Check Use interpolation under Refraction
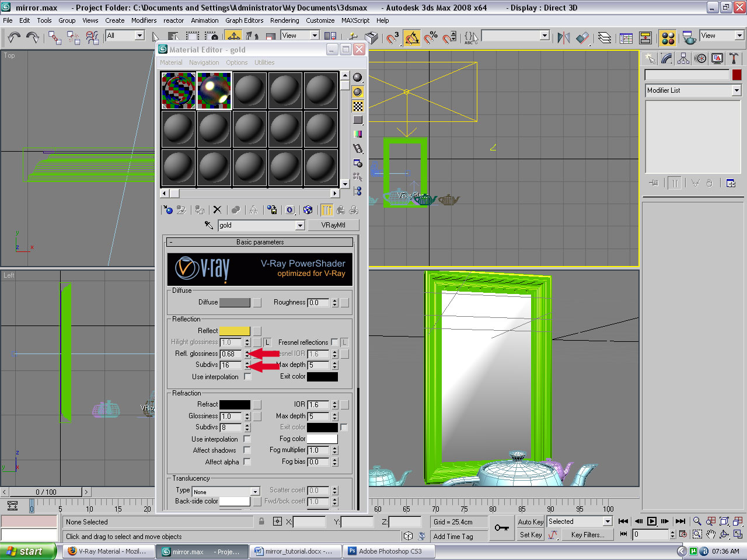The height and width of the screenshot is (560, 747). (x=247, y=439)
